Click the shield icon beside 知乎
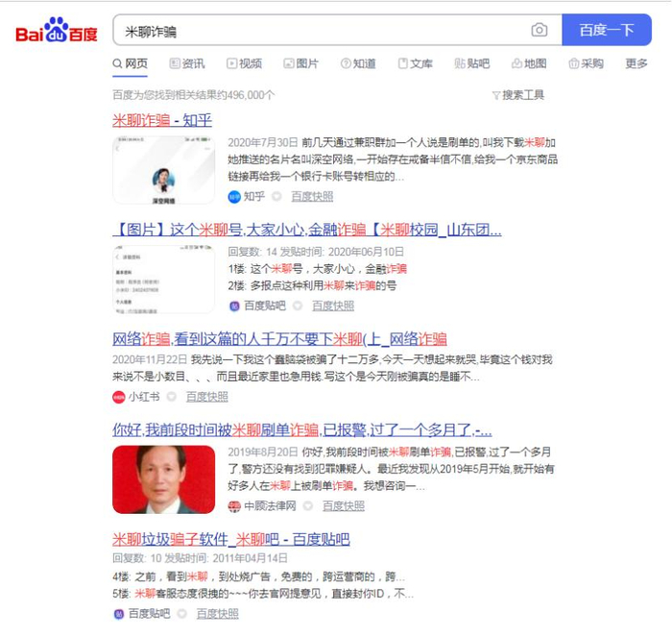 coord(276,197)
